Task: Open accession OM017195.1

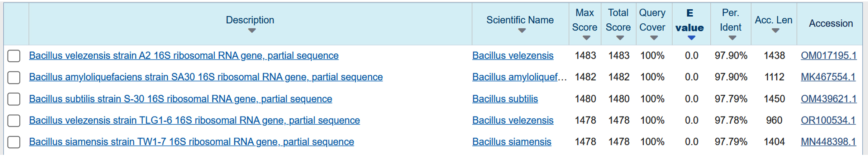Action: (829, 56)
